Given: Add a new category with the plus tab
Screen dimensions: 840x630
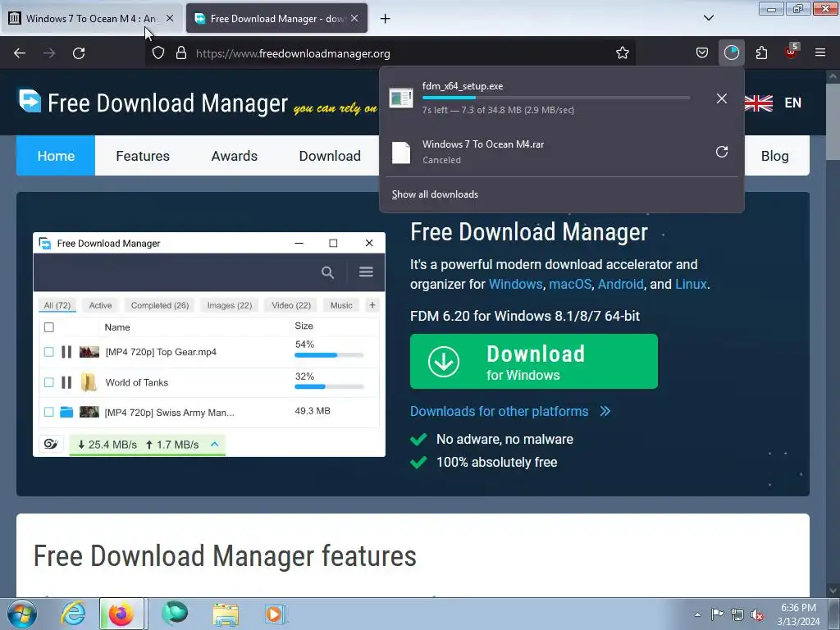Looking at the screenshot, I should tap(372, 305).
